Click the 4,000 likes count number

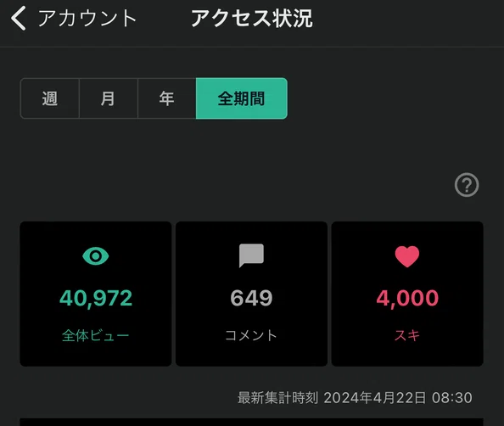point(407,298)
